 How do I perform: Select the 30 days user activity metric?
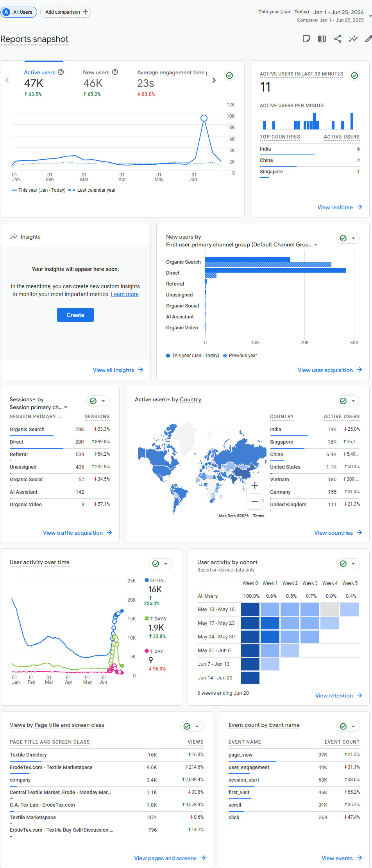155,592
